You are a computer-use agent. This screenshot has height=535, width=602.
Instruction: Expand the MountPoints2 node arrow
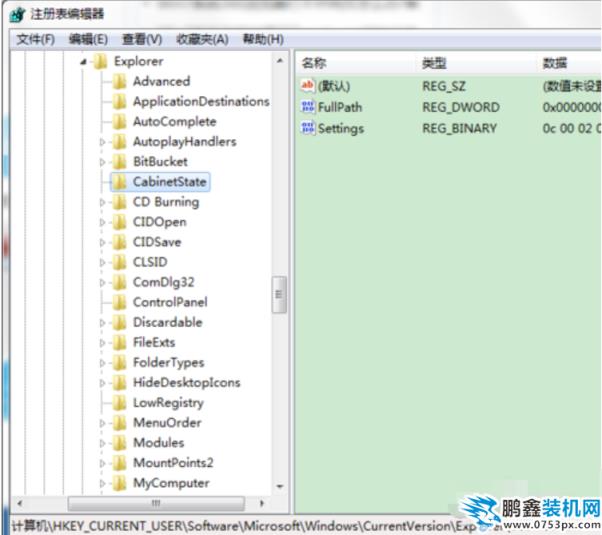(103, 463)
